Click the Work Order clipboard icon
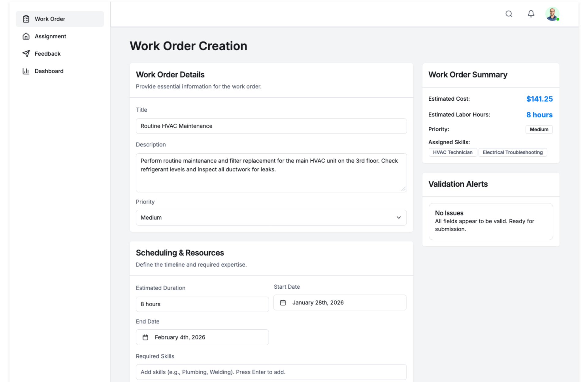588x382 pixels. pyautogui.click(x=26, y=19)
